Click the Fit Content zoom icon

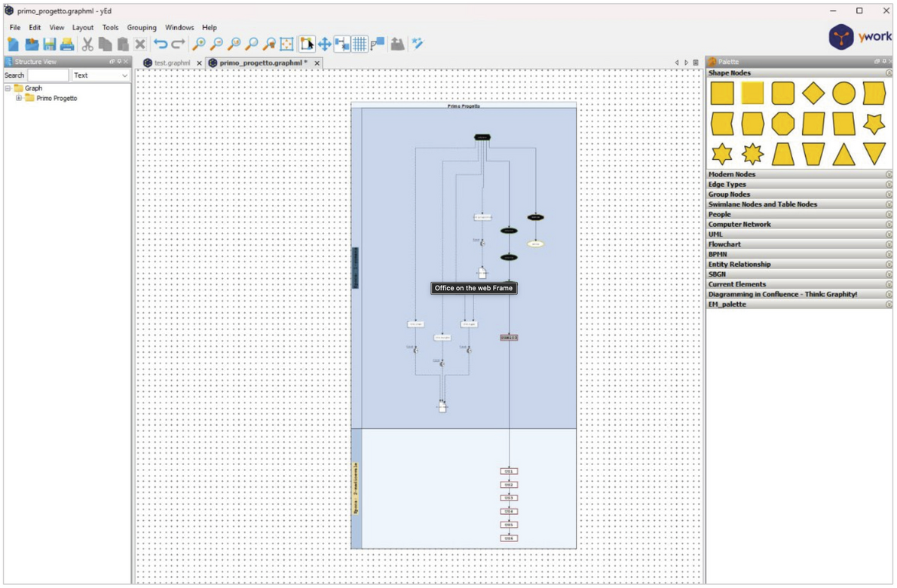[x=286, y=44]
